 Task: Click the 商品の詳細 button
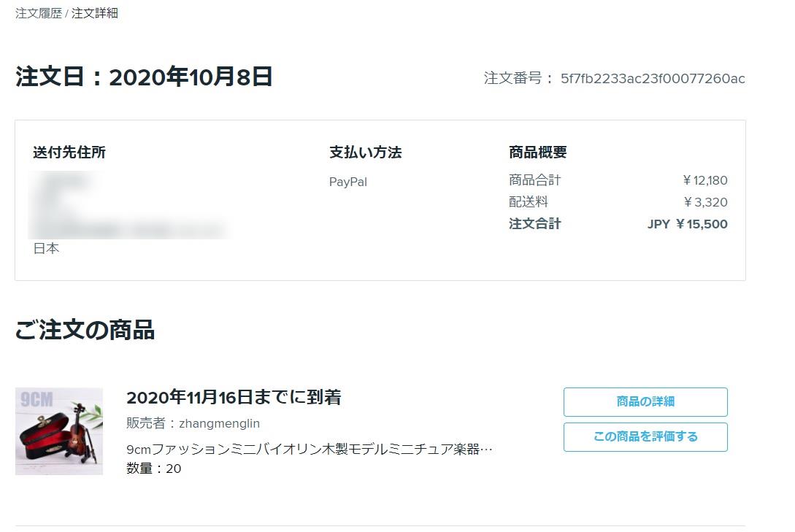645,401
